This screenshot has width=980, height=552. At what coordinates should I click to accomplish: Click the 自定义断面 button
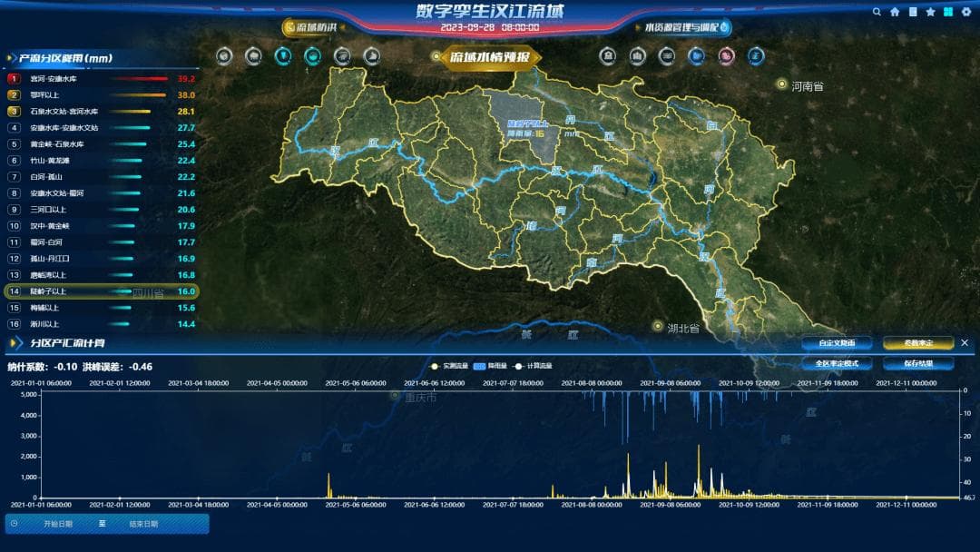pyautogui.click(x=837, y=342)
